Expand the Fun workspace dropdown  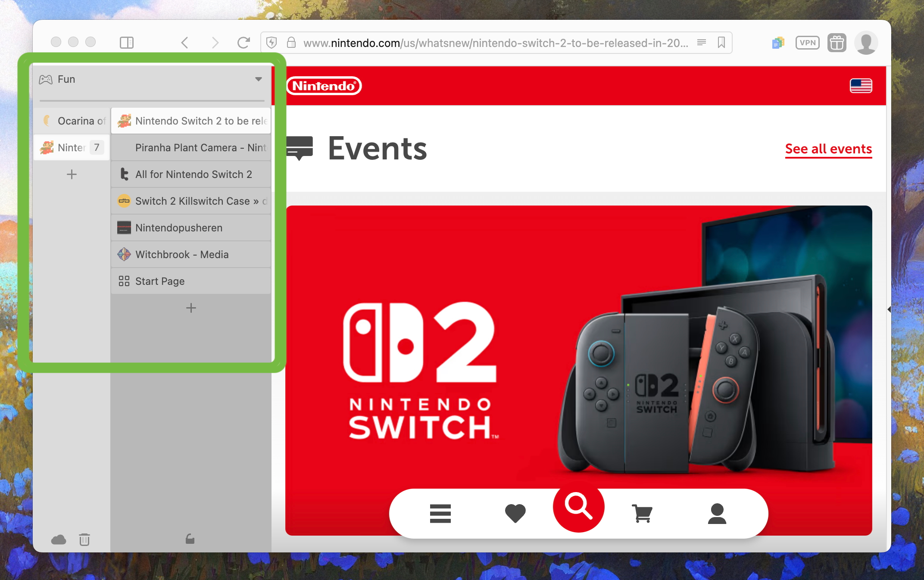[258, 79]
